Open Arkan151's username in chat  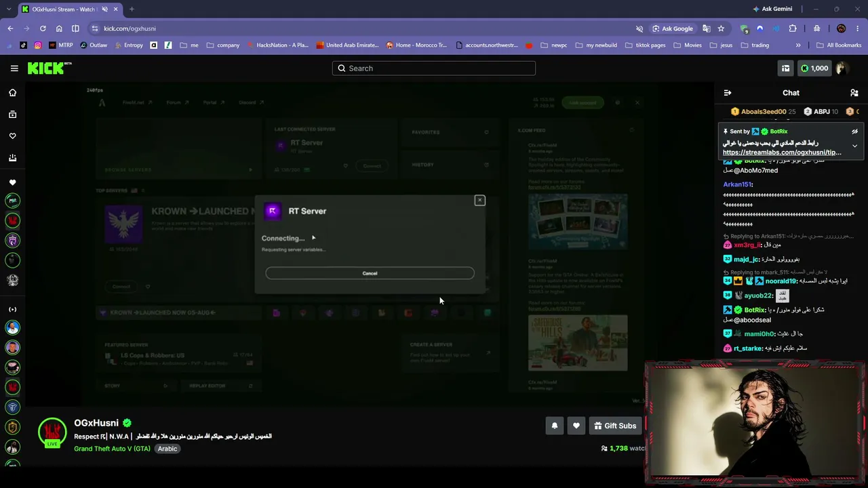(x=738, y=184)
